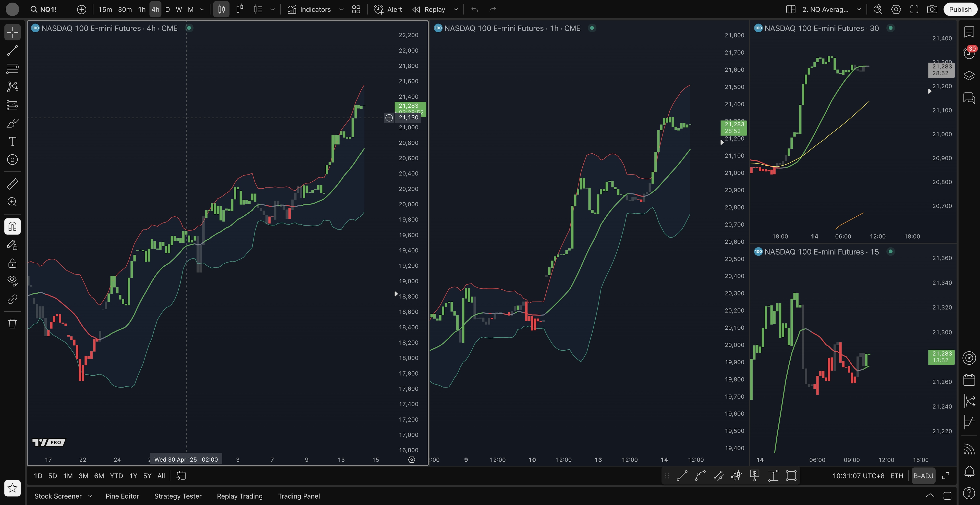This screenshot has height=505, width=980.
Task: Select the Text annotation tool
Action: click(12, 141)
